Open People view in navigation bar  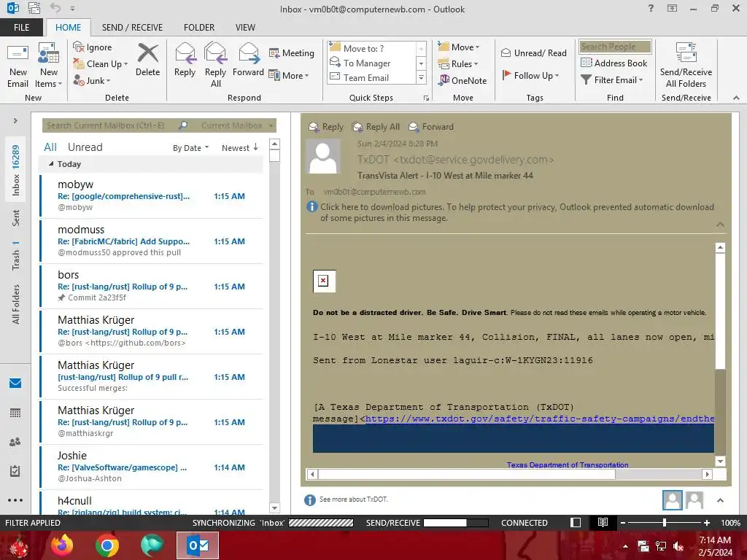click(15, 442)
